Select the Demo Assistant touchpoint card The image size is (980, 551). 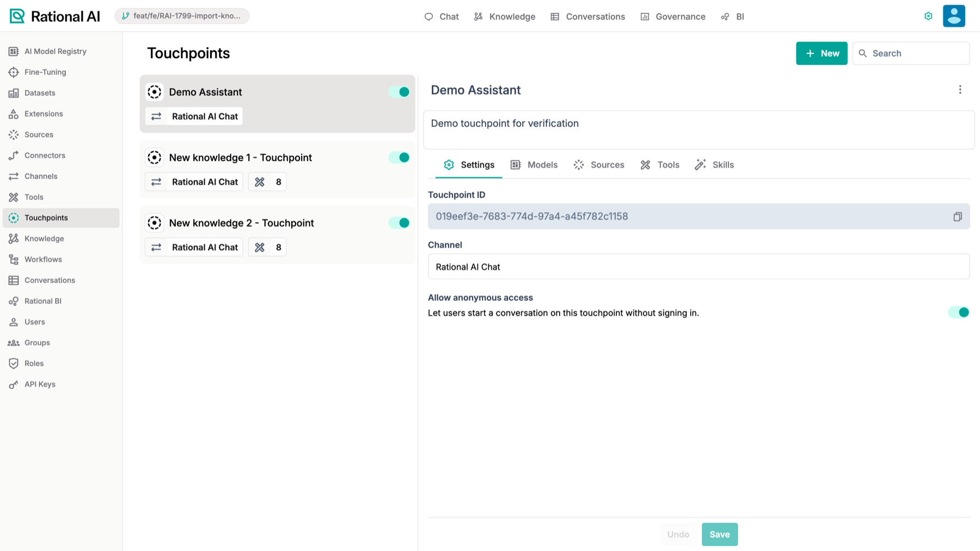click(x=277, y=103)
